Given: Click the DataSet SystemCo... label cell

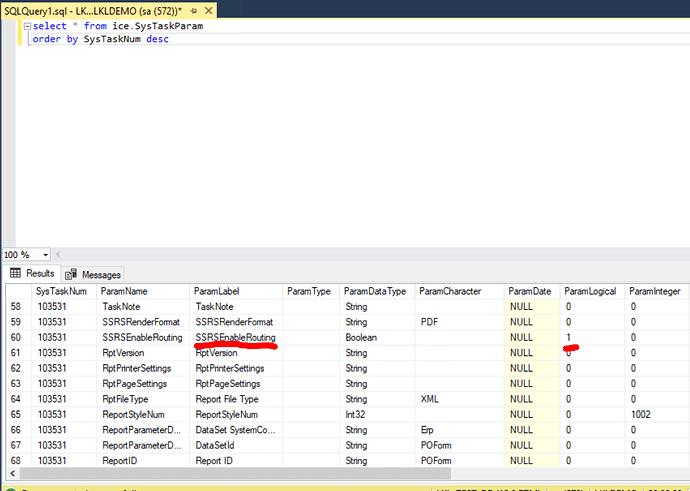Looking at the screenshot, I should [236, 430].
